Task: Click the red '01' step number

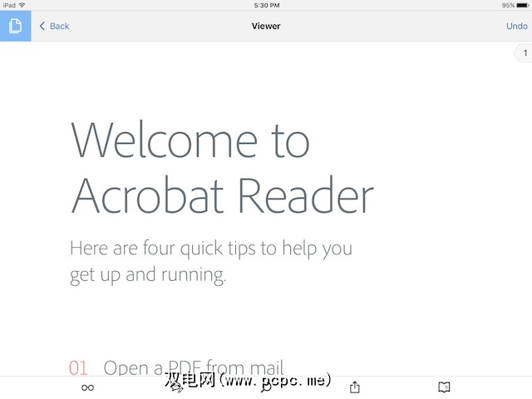Action: [x=78, y=367]
